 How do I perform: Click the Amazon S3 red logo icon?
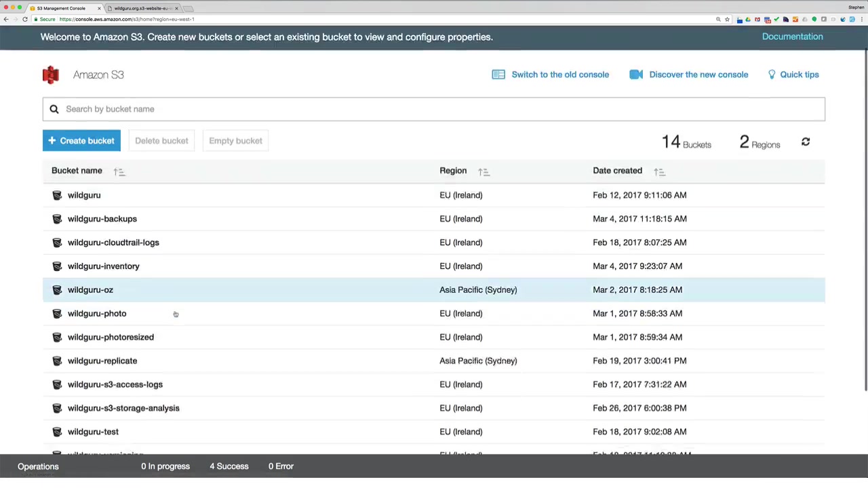[50, 75]
